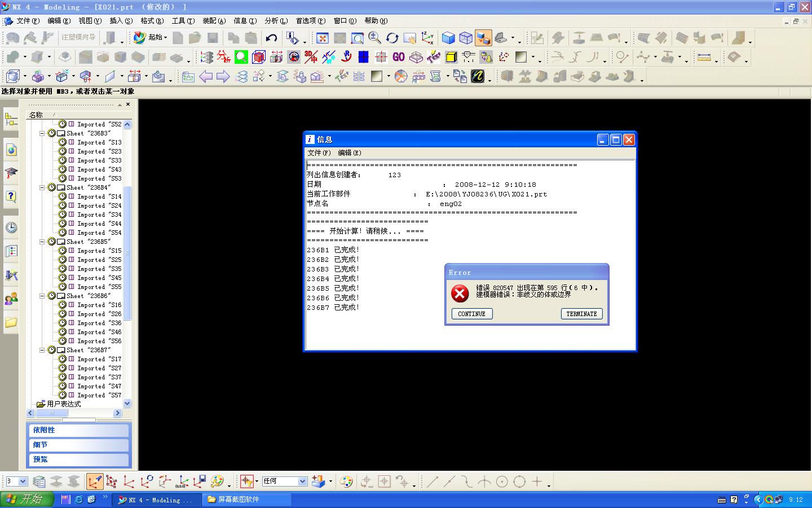This screenshot has width=812, height=508.
Task: Open the Roles people sidebar tab
Action: pyautogui.click(x=11, y=299)
